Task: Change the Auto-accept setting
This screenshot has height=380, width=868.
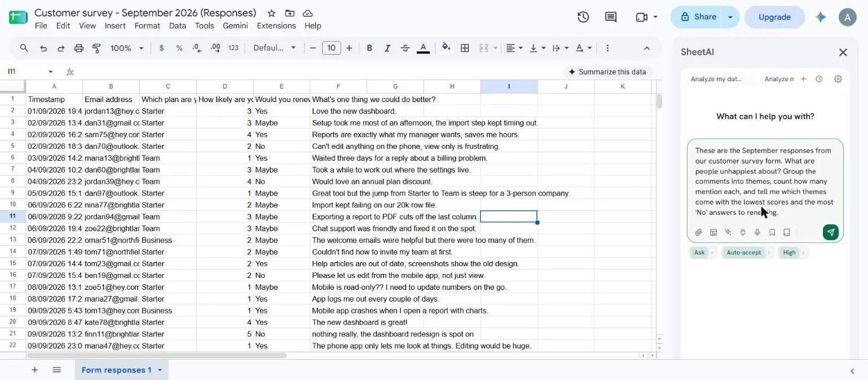Action: [747, 253]
